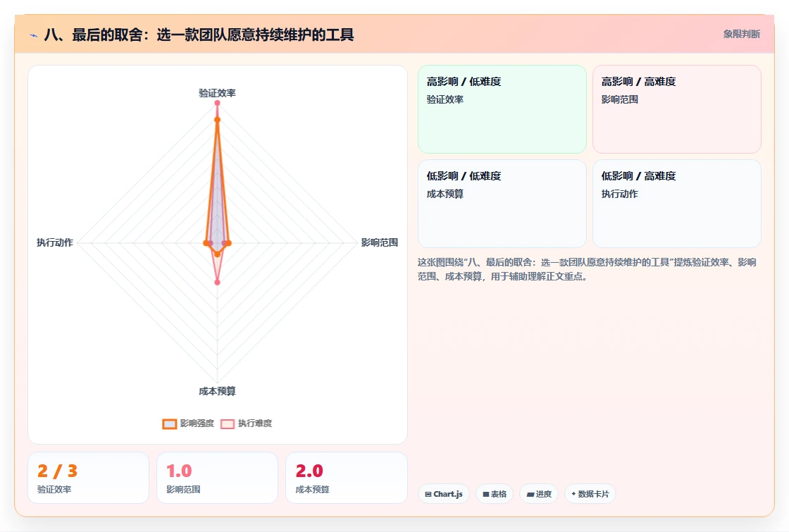Click 验证效率 inside the green quadrant card

445,99
